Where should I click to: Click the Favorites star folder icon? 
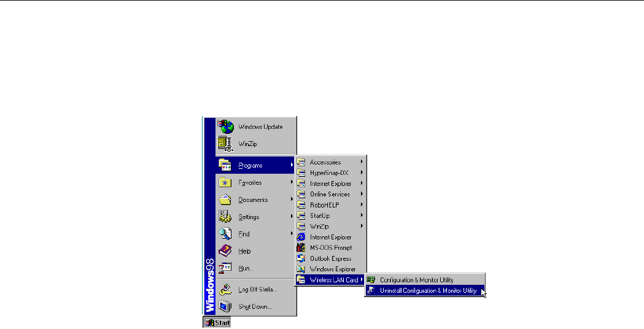tap(225, 182)
